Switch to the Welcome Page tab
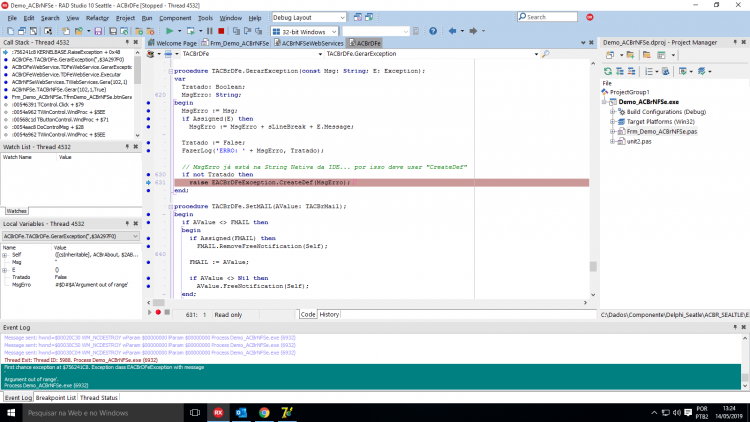This screenshot has width=750, height=422. coord(172,43)
